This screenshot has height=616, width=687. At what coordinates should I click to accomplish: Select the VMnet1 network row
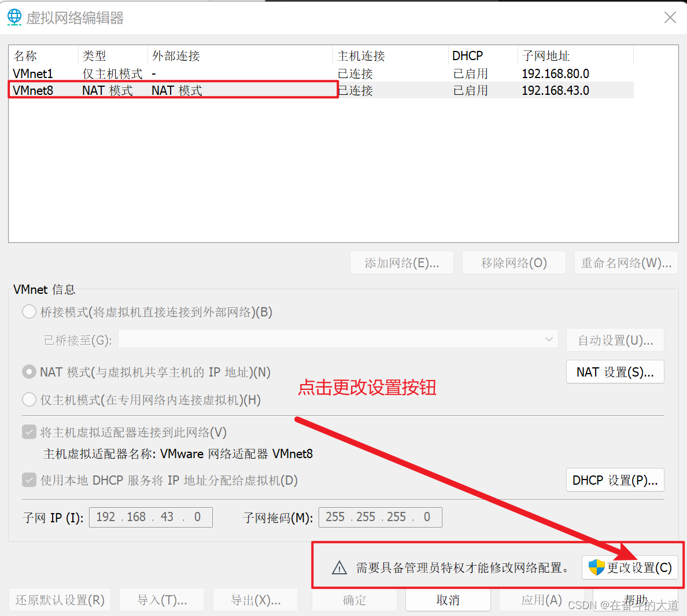(x=321, y=73)
